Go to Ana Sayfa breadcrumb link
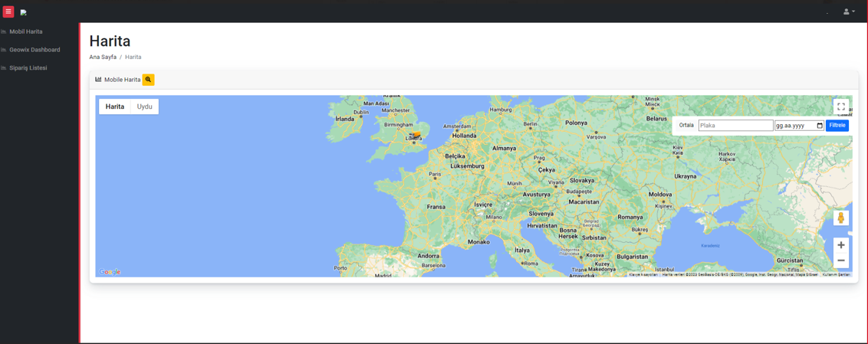 pyautogui.click(x=103, y=57)
